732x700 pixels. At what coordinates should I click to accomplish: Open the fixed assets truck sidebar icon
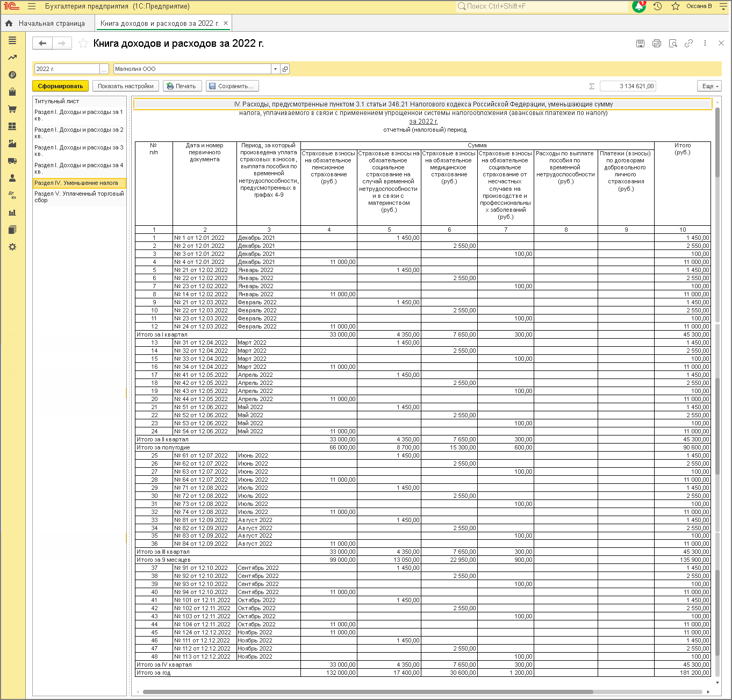[12, 161]
